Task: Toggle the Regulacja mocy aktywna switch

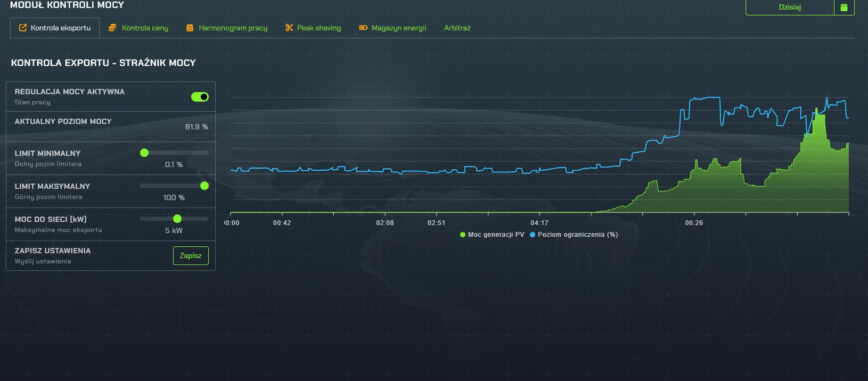Action: (x=200, y=97)
